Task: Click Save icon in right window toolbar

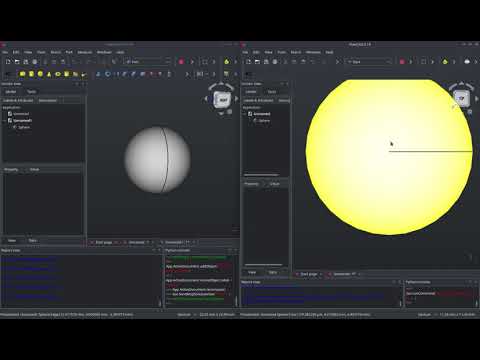Action: [x=266, y=62]
